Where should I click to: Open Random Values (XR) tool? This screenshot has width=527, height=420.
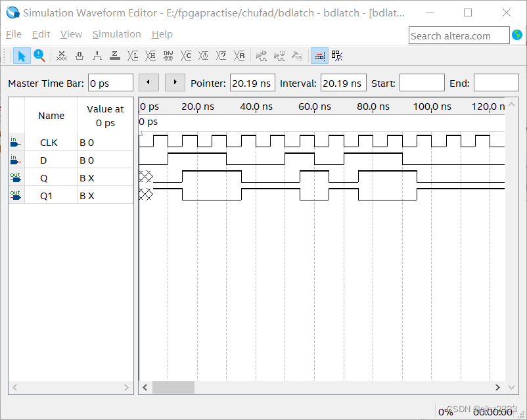point(239,56)
